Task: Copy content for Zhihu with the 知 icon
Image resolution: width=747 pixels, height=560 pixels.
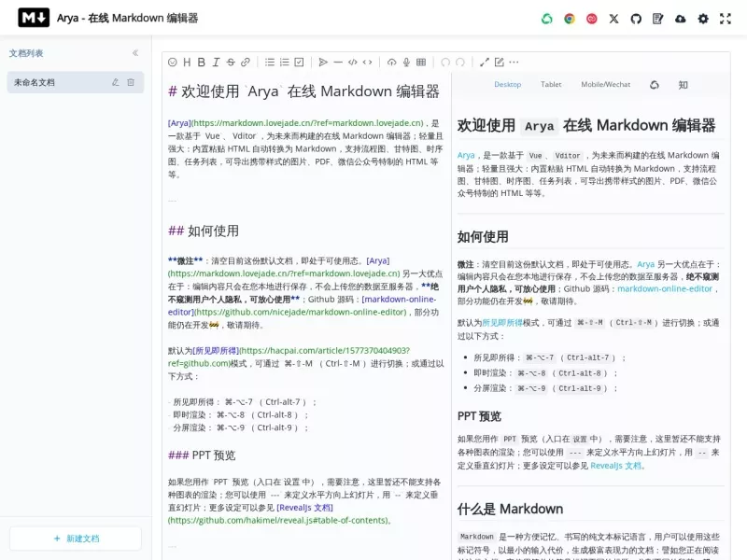Action: click(683, 85)
